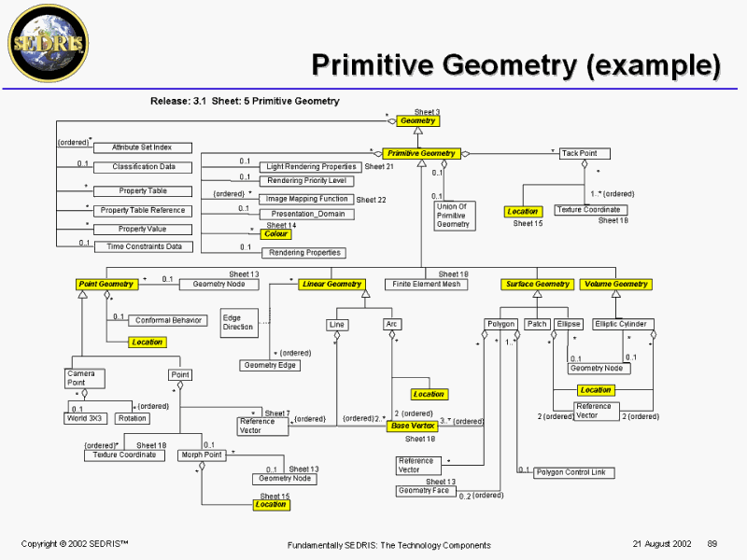Select the Time Constraints Data box
The width and height of the screenshot is (747, 560).
143,246
